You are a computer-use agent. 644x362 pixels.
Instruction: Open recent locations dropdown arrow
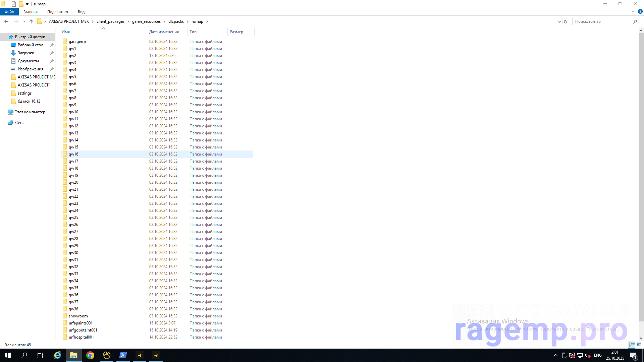click(24, 21)
